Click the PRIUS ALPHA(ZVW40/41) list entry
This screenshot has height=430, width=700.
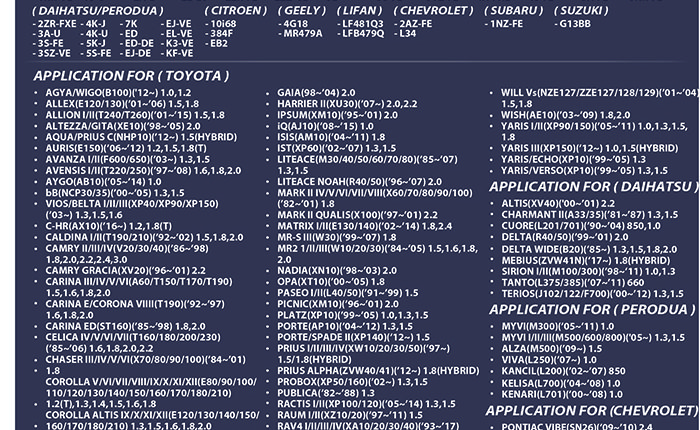pos(378,371)
